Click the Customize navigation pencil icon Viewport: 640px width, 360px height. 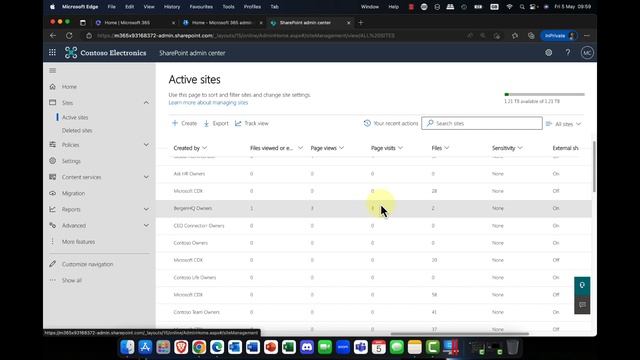point(53,264)
